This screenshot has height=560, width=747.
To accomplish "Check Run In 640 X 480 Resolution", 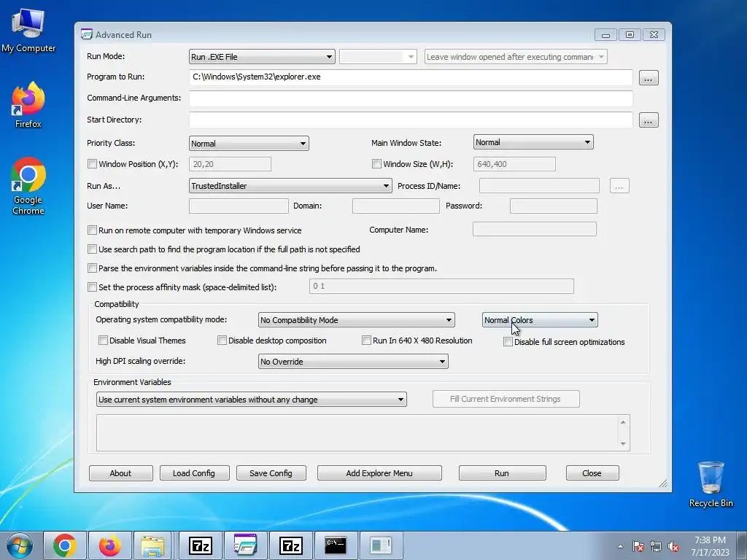I will [366, 340].
